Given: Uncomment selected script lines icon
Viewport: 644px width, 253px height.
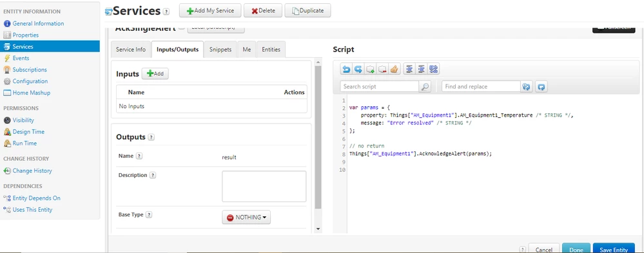Looking at the screenshot, I should tap(382, 70).
